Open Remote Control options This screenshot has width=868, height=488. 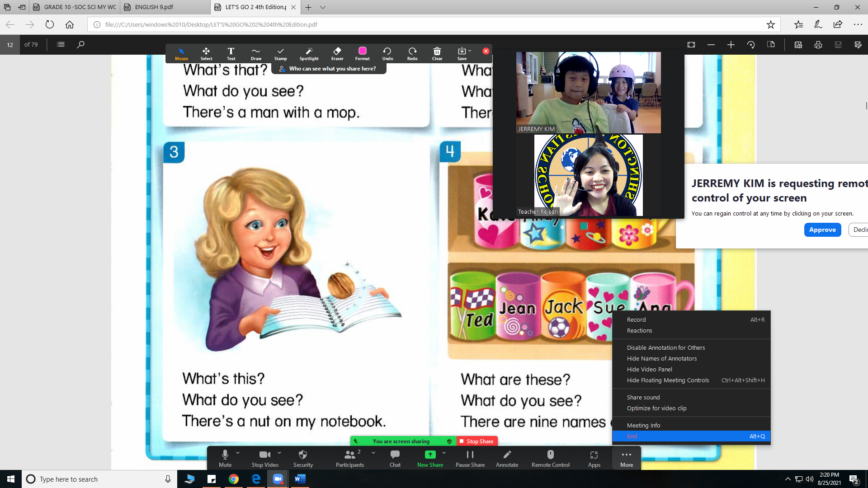click(x=551, y=458)
